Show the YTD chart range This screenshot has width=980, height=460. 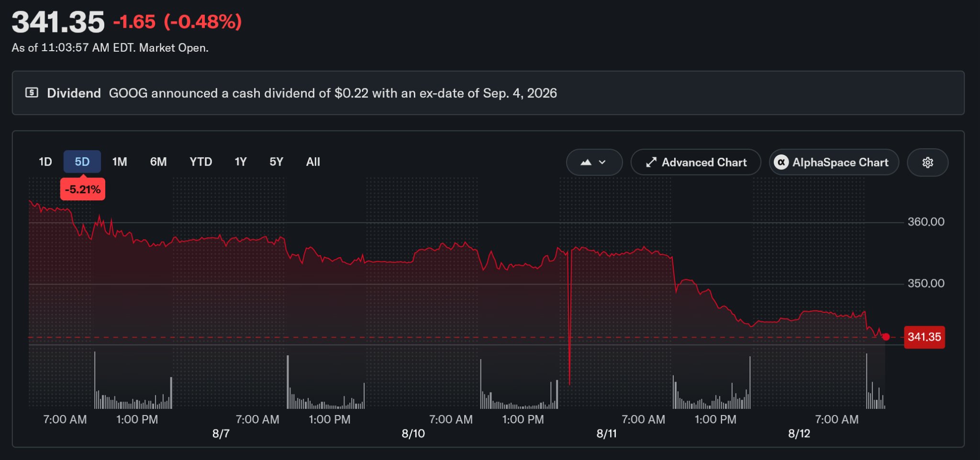pos(201,162)
